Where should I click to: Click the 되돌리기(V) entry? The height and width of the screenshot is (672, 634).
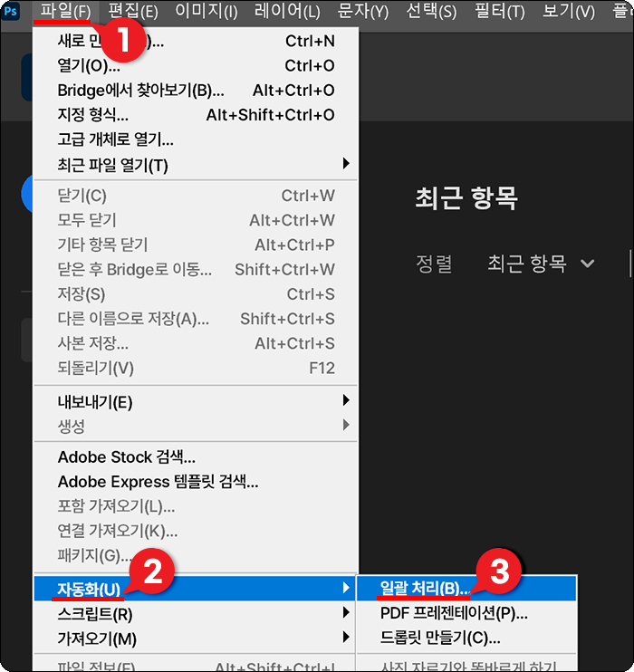[196, 368]
